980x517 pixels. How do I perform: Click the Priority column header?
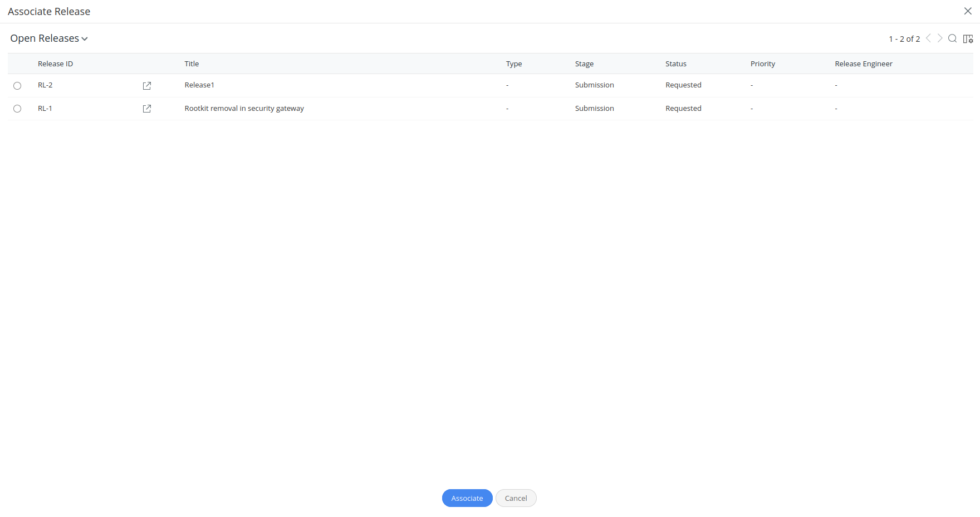[763, 64]
